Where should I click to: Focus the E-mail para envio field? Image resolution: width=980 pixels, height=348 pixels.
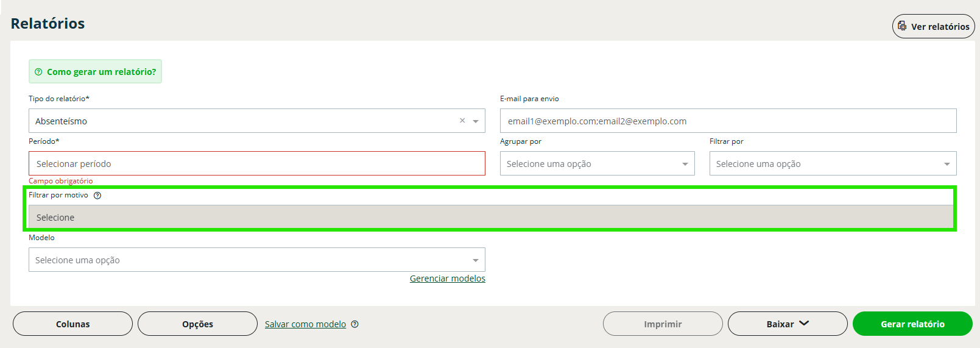click(728, 121)
